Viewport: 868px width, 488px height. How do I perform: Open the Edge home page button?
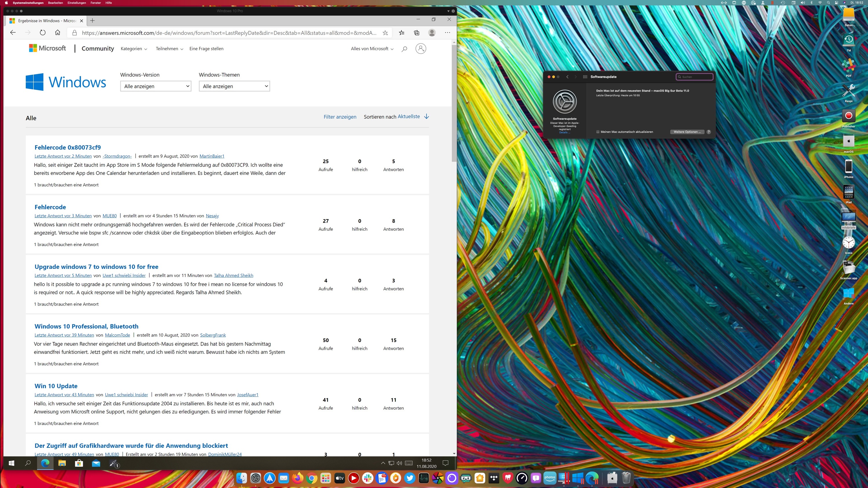point(58,33)
